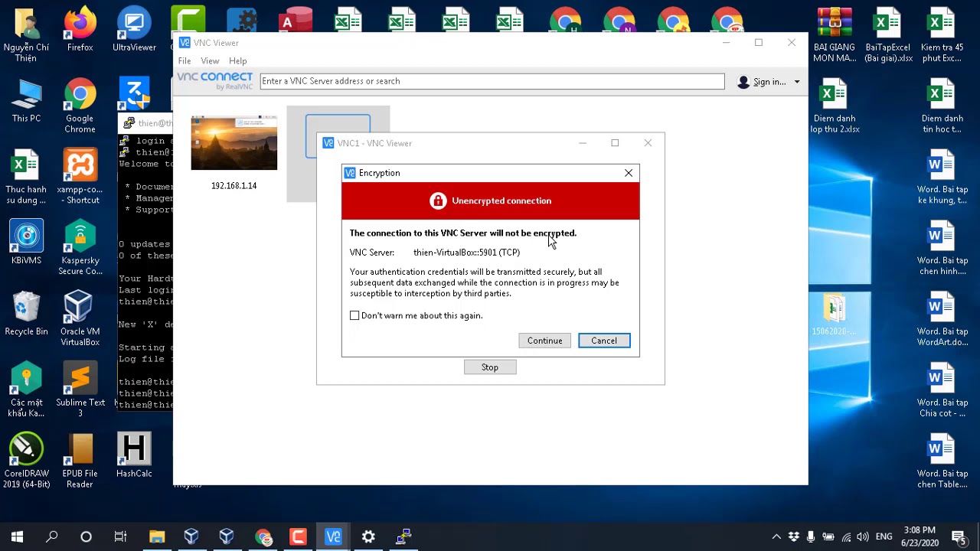Switch ENG input language indicator
Image resolution: width=980 pixels, height=551 pixels.
pyautogui.click(x=884, y=536)
